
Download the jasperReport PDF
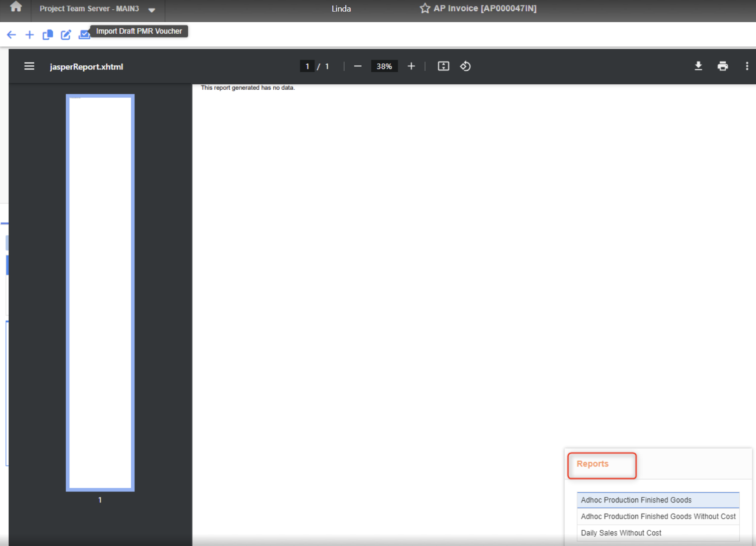pyautogui.click(x=698, y=66)
